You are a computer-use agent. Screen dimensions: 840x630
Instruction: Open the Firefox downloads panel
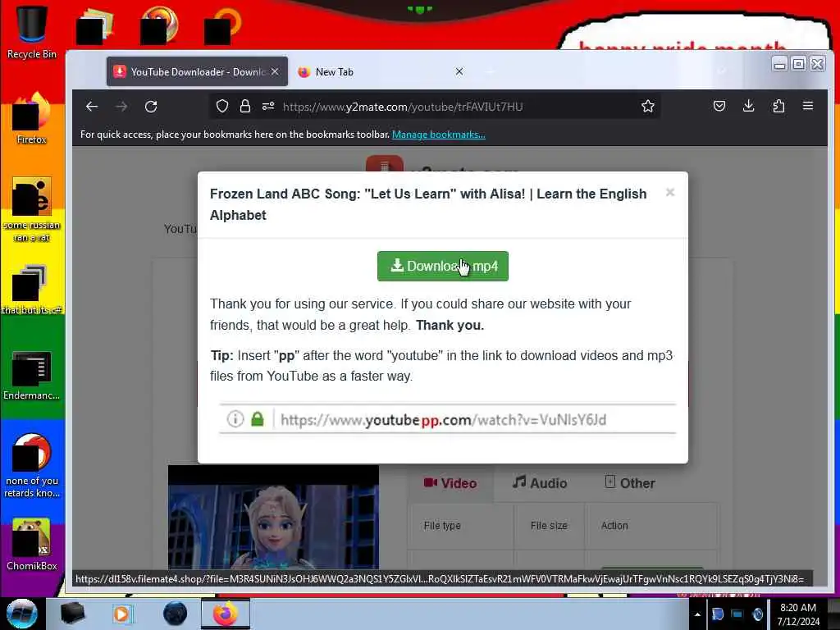[x=748, y=106]
